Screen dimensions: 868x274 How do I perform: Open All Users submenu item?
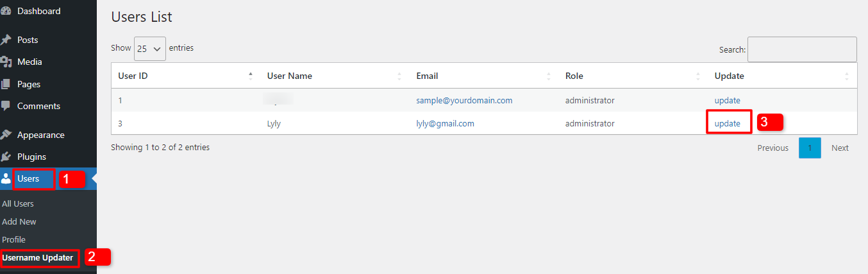pos(18,203)
